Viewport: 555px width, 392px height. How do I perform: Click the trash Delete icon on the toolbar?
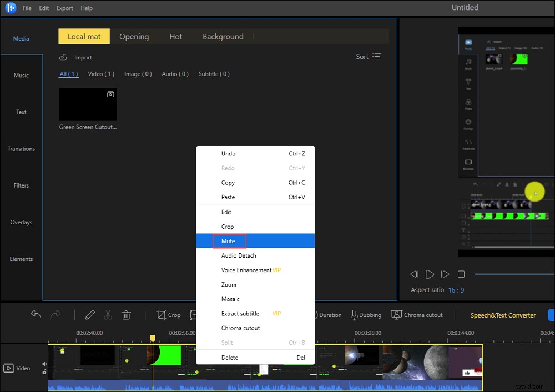tap(126, 315)
